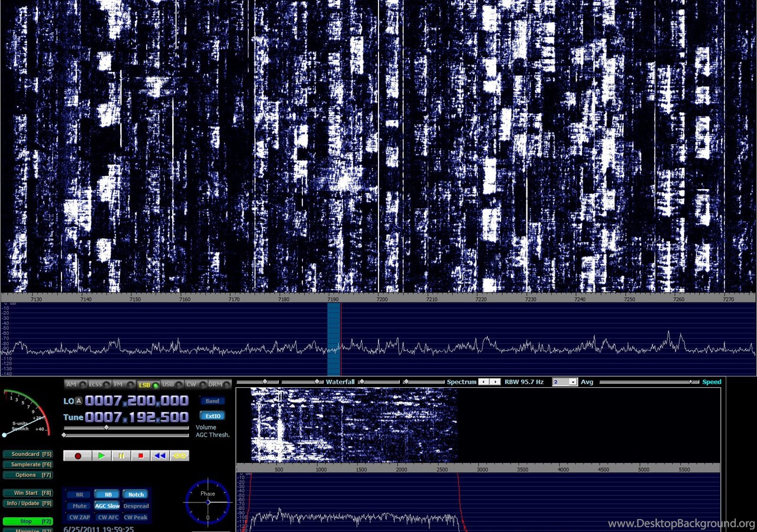Select ECSS demodulation mode
Screen dimensions: 757x532
click(99, 384)
